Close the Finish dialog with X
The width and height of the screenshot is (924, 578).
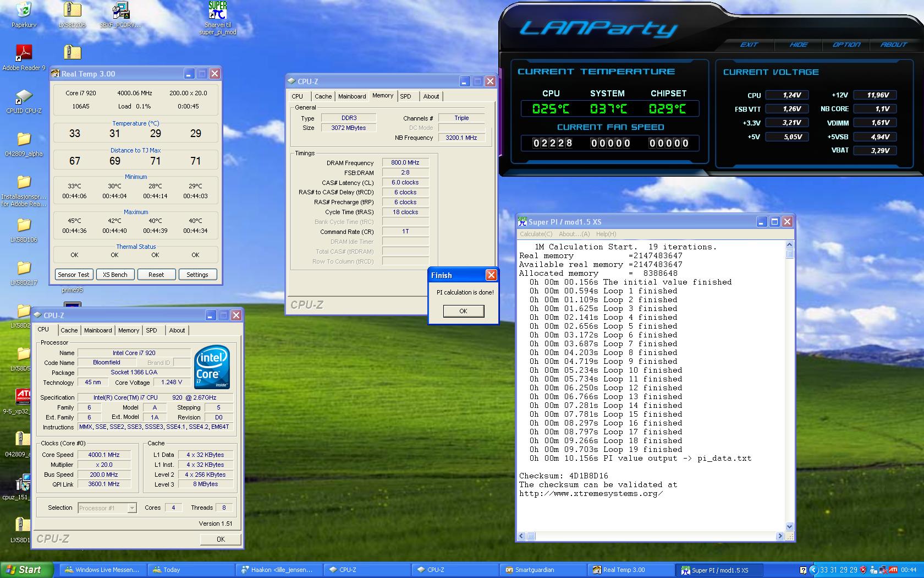pos(491,275)
